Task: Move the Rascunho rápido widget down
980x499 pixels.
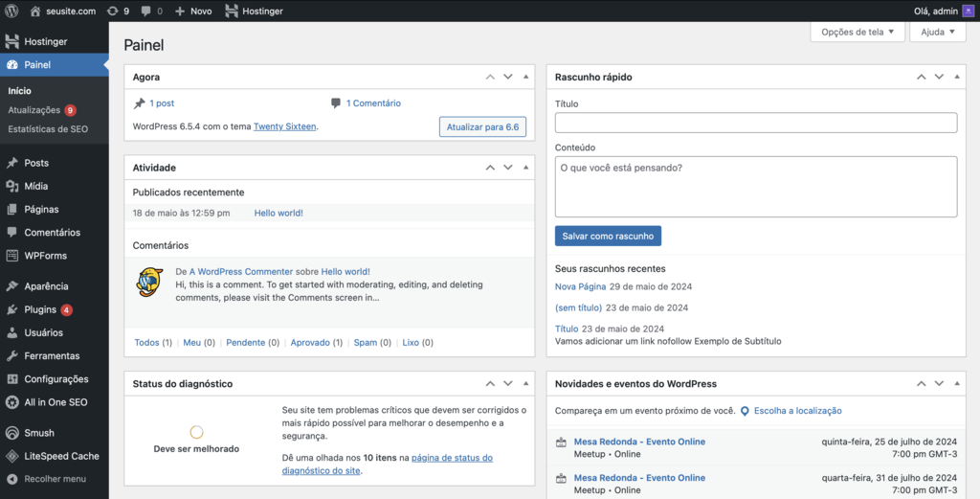Action: pos(939,77)
